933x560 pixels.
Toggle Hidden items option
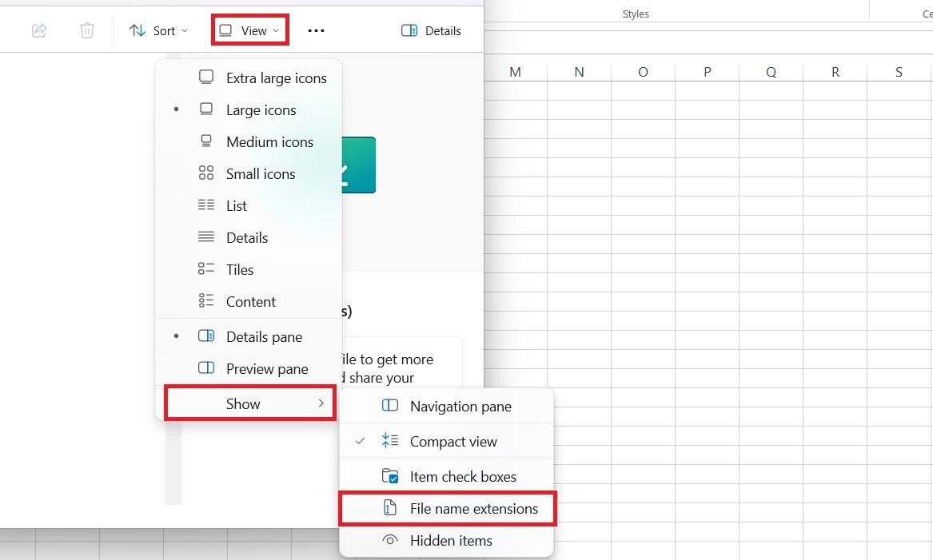[x=446, y=541]
